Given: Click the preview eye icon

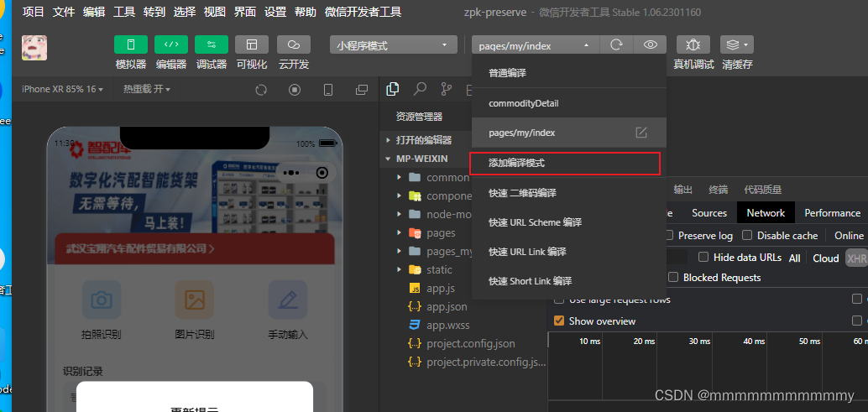Looking at the screenshot, I should coord(651,45).
